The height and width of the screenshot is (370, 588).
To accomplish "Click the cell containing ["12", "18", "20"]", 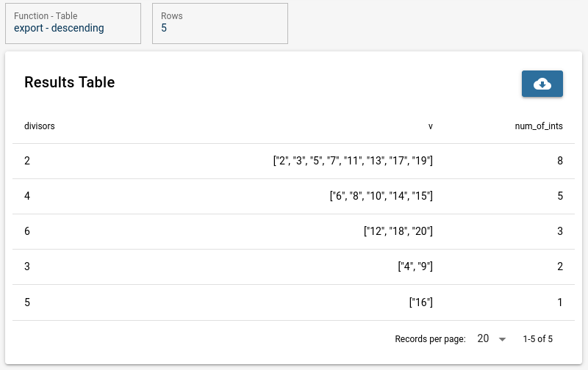I will click(x=398, y=231).
